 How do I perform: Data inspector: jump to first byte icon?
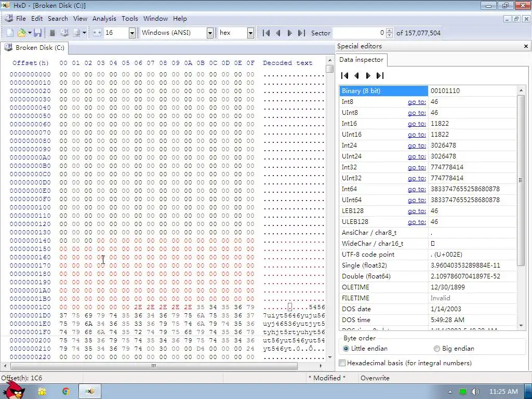click(345, 76)
